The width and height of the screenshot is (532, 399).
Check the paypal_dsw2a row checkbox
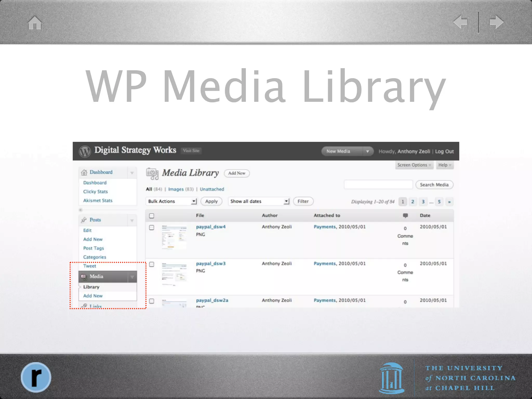tap(152, 301)
